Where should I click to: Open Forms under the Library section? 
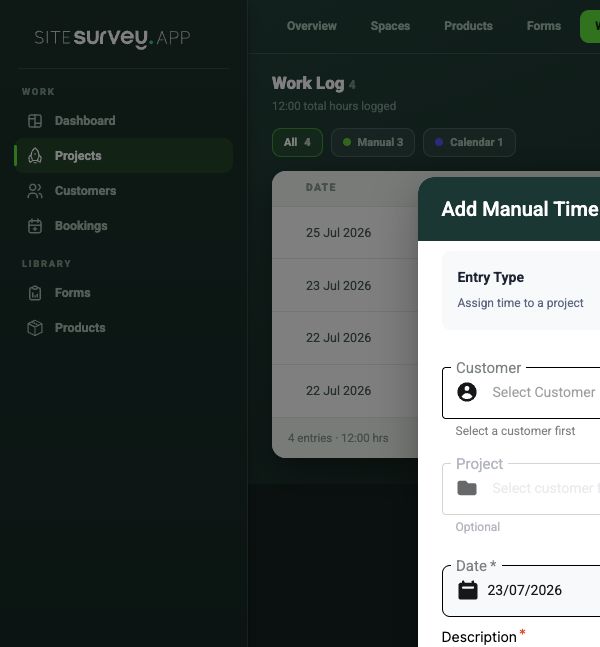coord(124,293)
